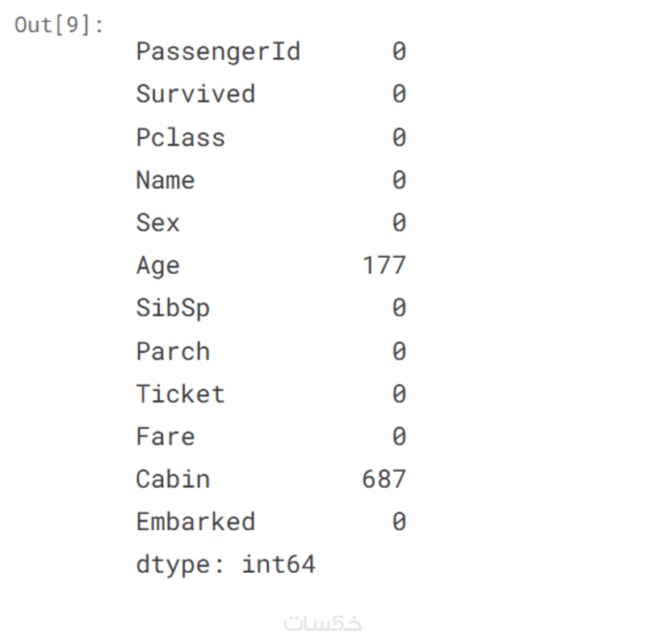Click the zero value beside Embarked

click(x=399, y=522)
